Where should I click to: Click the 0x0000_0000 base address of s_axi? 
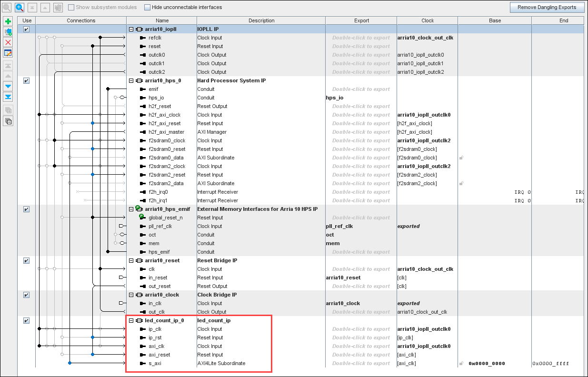pyautogui.click(x=487, y=363)
